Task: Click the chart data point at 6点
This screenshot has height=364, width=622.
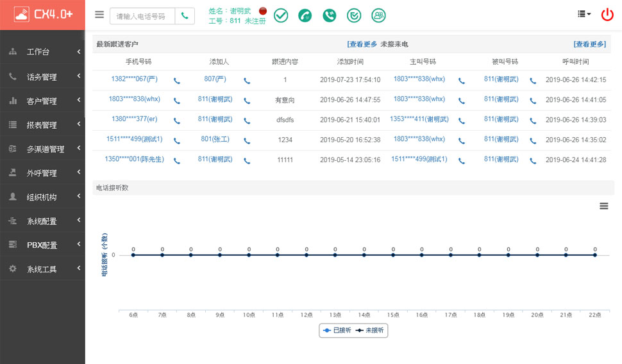Action: coord(133,255)
